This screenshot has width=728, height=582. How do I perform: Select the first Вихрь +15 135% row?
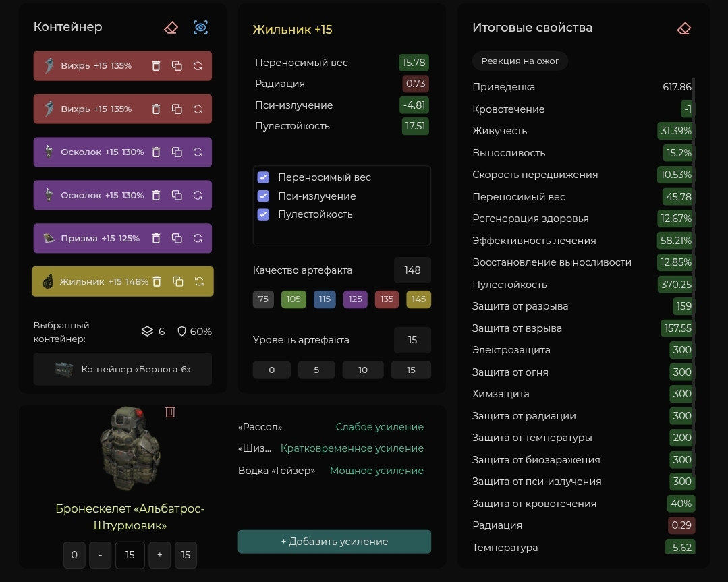(x=123, y=66)
